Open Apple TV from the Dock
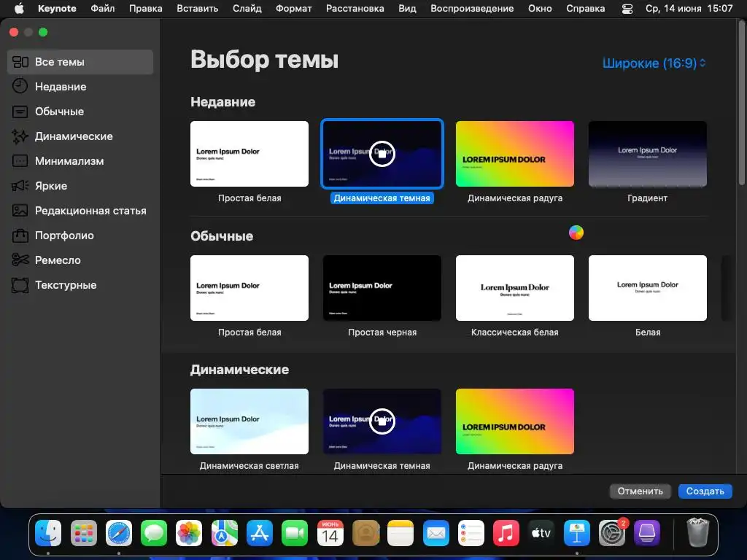Screen dimensions: 747x560 [541, 532]
